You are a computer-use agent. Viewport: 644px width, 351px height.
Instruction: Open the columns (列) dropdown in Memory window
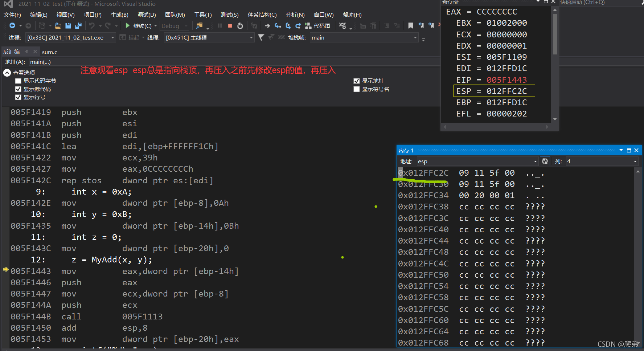tap(602, 161)
